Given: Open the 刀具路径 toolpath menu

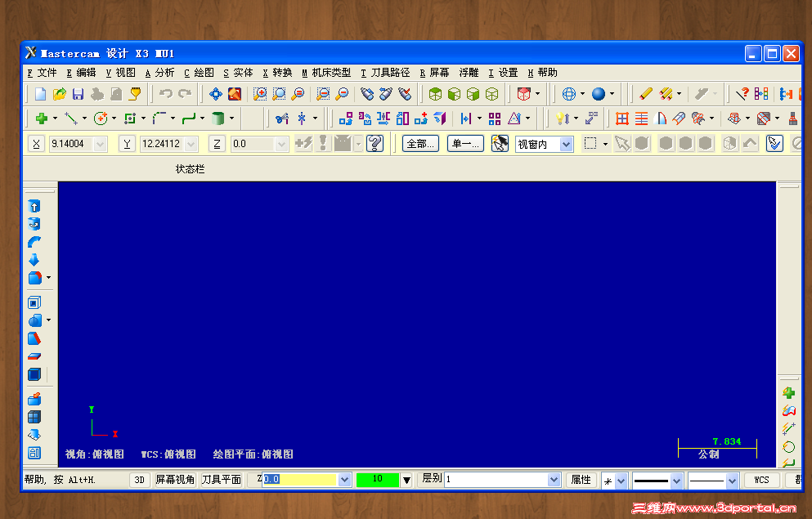Looking at the screenshot, I should [385, 73].
